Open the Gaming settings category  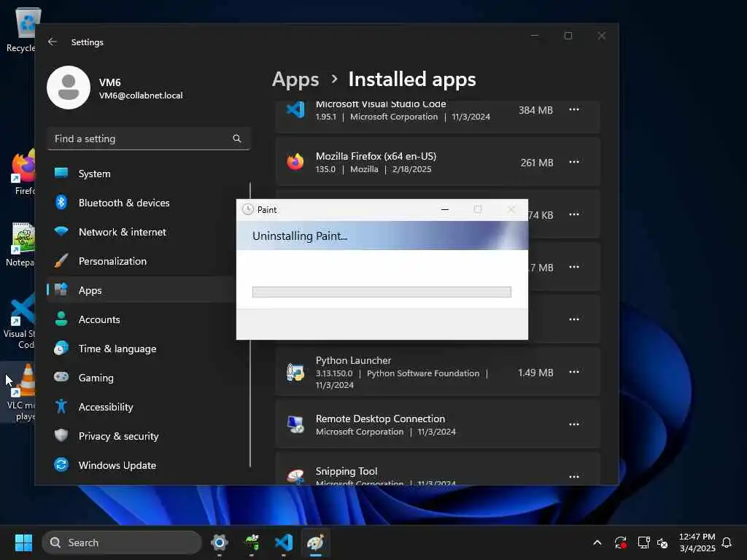pyautogui.click(x=149, y=378)
